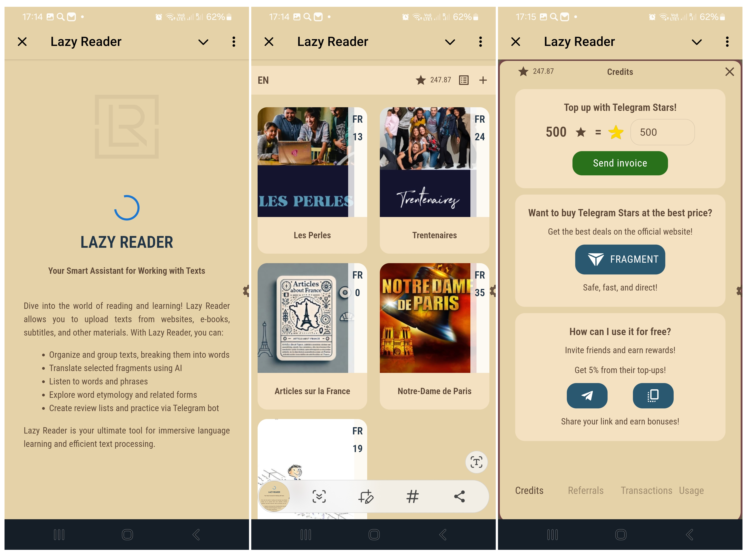Tap the yellow Telegram star icon
Screen dimensions: 747x560
click(x=616, y=132)
